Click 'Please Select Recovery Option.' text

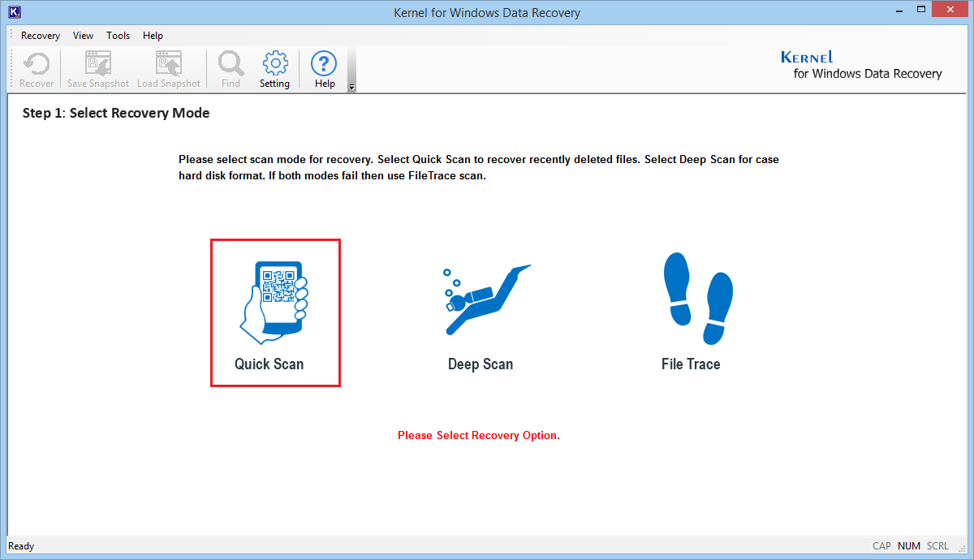point(479,436)
